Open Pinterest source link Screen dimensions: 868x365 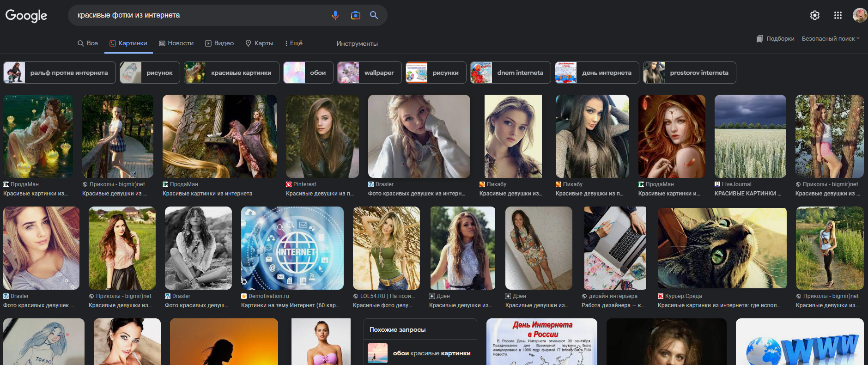coord(301,184)
